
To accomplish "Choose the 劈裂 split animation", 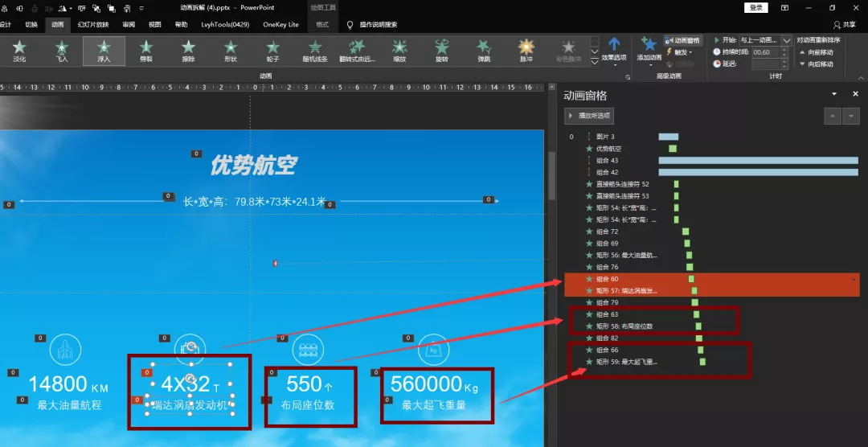I will [x=146, y=51].
